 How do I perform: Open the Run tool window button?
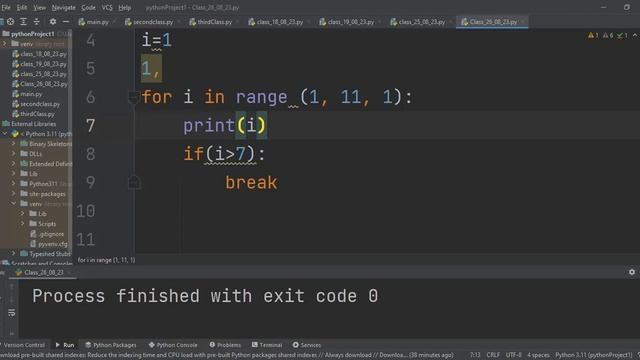65,345
